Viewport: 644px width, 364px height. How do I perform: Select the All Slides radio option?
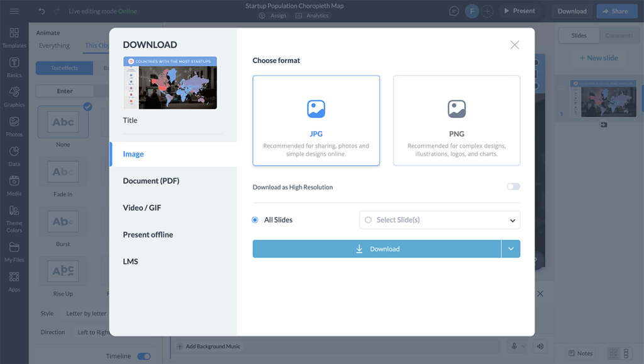[x=255, y=220]
